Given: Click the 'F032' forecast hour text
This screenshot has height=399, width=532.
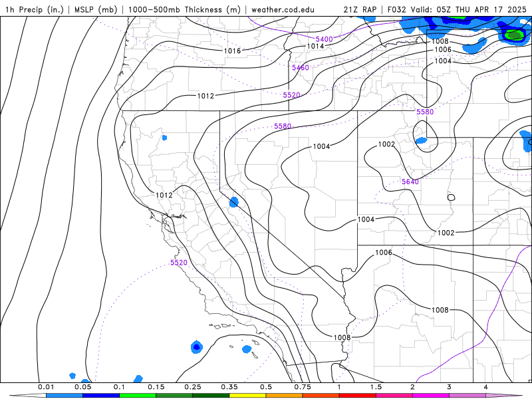Looking at the screenshot, I should pyautogui.click(x=396, y=9).
